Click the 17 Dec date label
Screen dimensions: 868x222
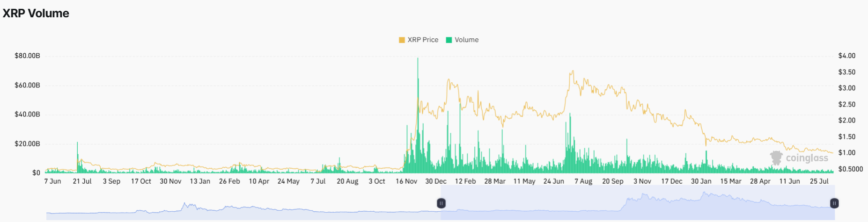(x=672, y=181)
